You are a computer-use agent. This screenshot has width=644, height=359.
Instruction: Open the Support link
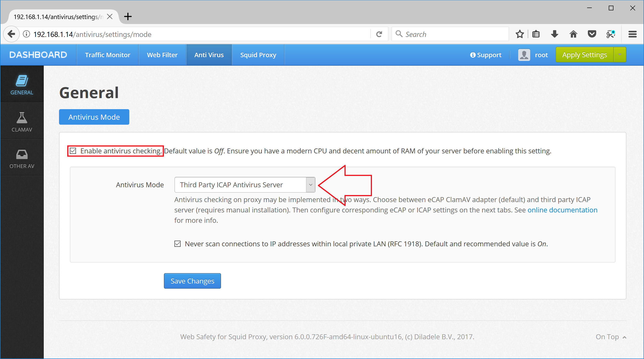click(x=486, y=55)
